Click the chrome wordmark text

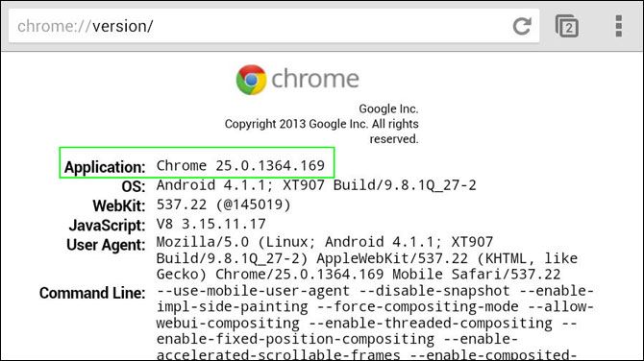(315, 79)
